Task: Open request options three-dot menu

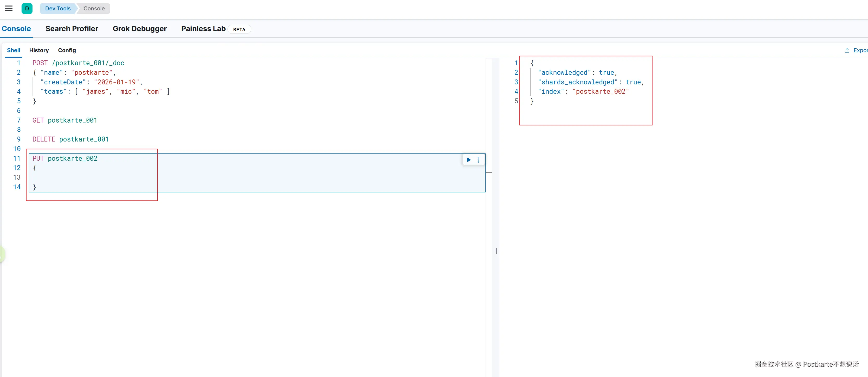Action: point(478,160)
